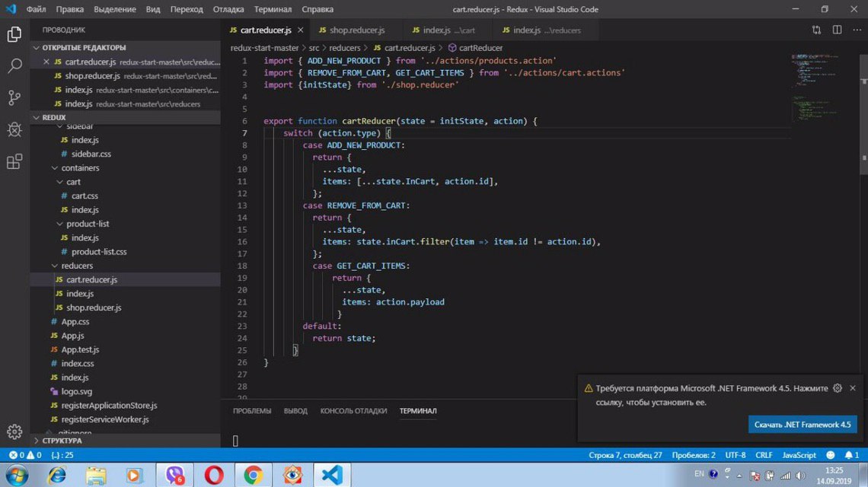Collapse the reducers folder in tree
Screen dimensions: 868x487
[x=76, y=266]
